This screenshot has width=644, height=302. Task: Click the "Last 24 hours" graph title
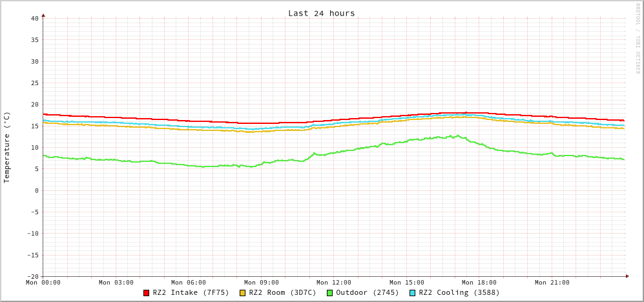click(321, 13)
